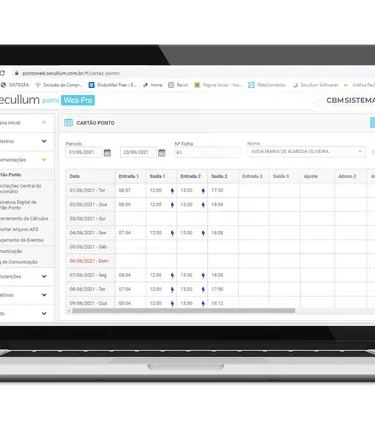The image size is (375, 430).
Task: Click lightning icon beside Entrada 2 on 08/06/2021
Action: (203, 289)
